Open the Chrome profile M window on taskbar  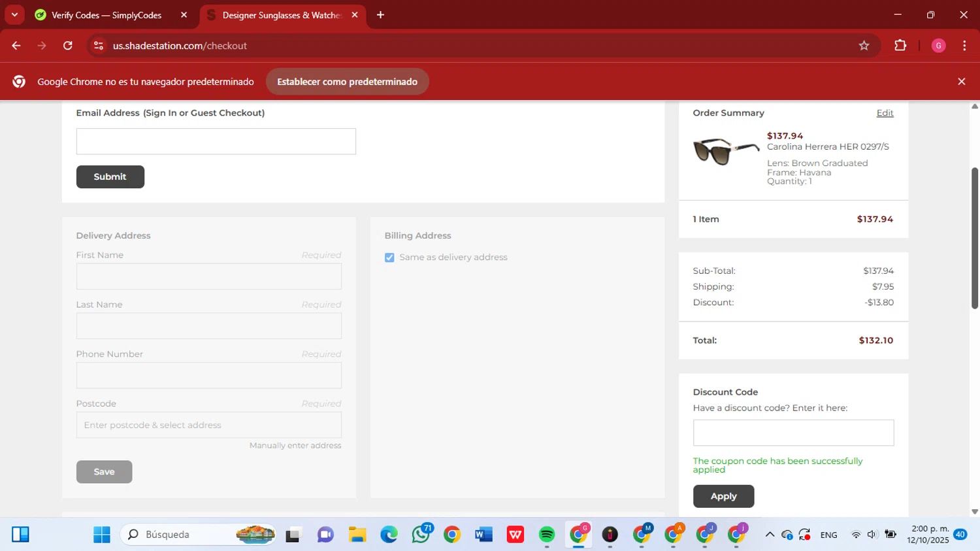(x=642, y=535)
